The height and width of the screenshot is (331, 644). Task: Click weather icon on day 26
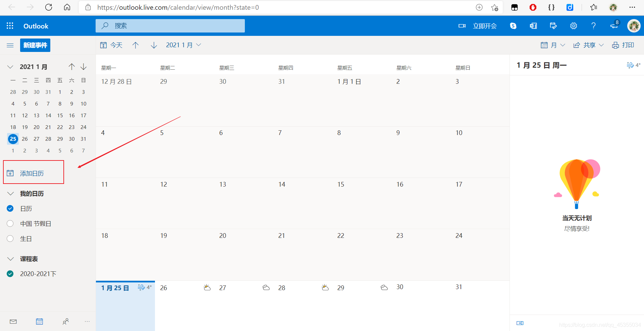coord(207,287)
